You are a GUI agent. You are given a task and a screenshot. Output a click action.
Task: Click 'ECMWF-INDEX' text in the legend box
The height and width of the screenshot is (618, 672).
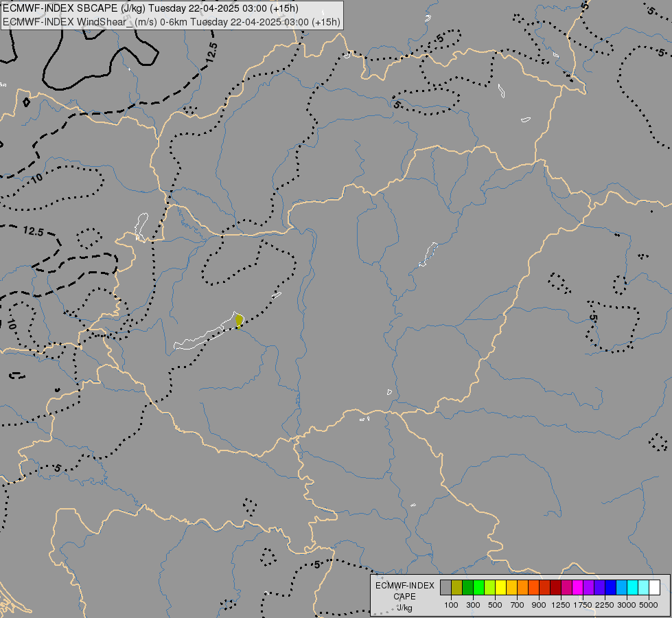(x=405, y=586)
